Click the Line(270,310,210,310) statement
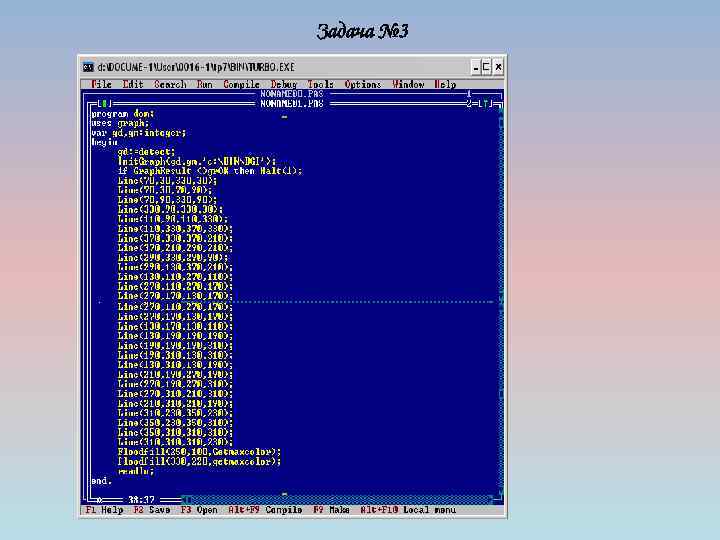This screenshot has height=540, width=720. [175, 394]
